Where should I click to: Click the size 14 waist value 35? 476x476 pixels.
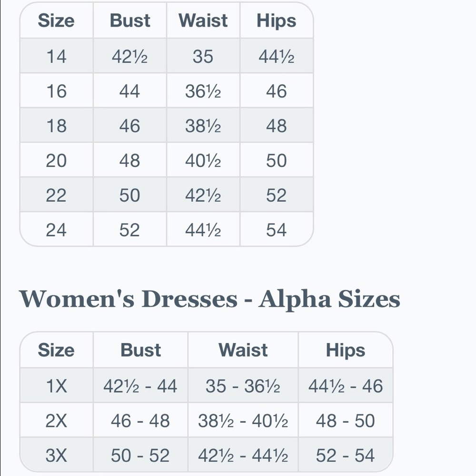203,57
